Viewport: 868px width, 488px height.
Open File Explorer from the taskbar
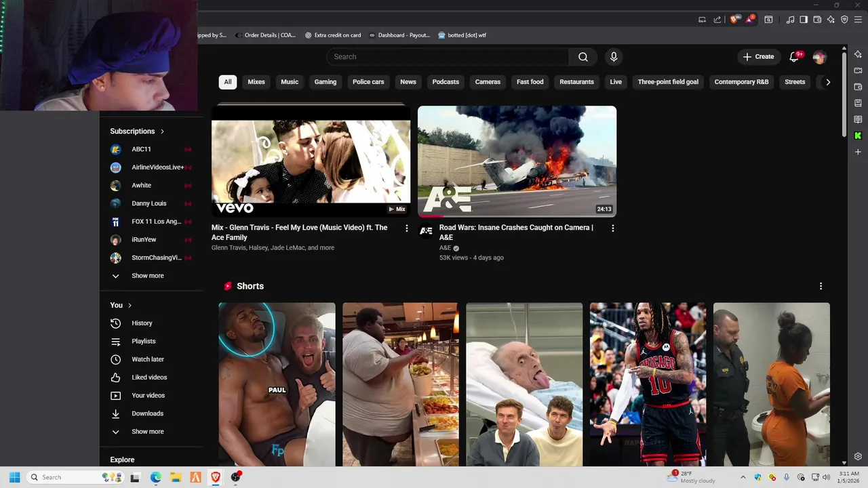pos(175,477)
